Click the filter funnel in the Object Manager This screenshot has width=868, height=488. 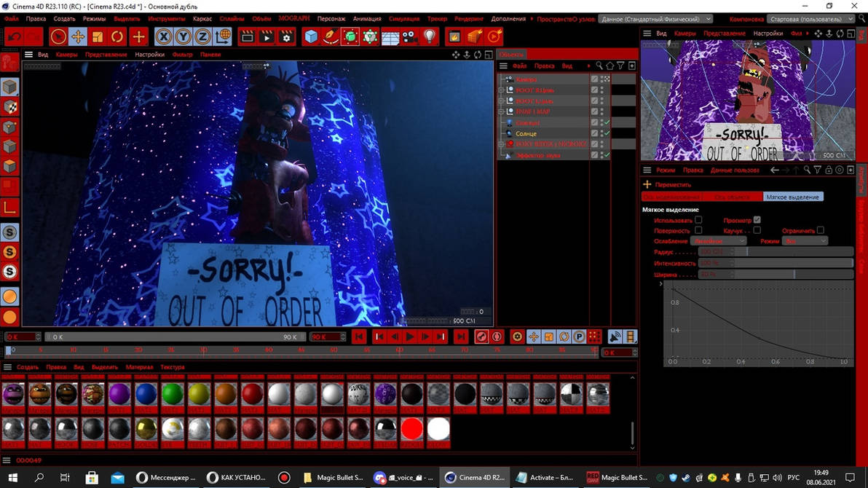click(x=620, y=66)
